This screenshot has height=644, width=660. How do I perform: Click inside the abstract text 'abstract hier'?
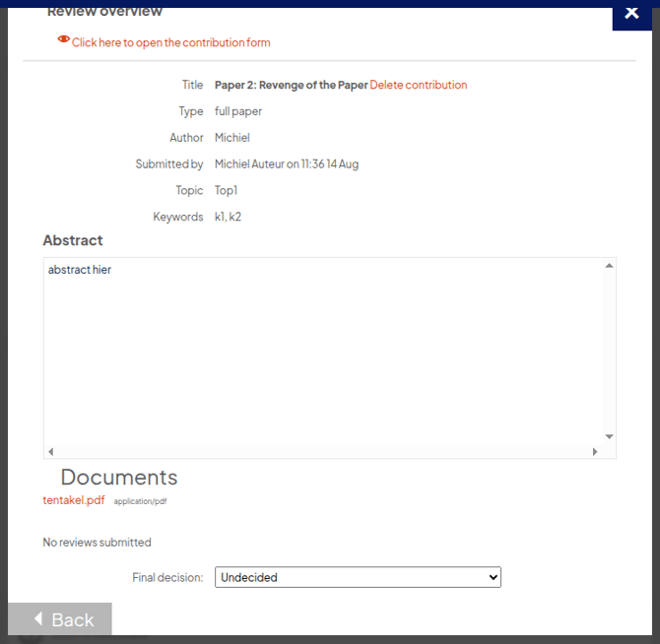coord(80,270)
